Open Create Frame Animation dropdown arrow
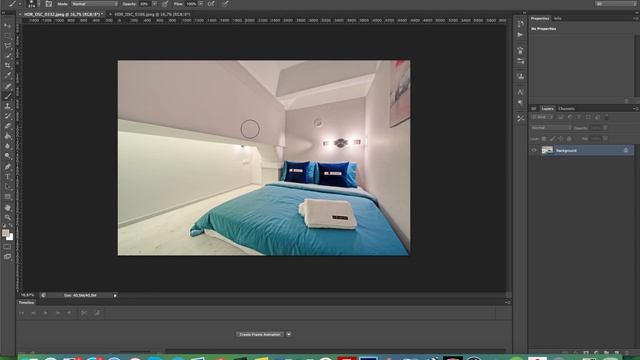Viewport: 640px width, 360px height. [289, 334]
